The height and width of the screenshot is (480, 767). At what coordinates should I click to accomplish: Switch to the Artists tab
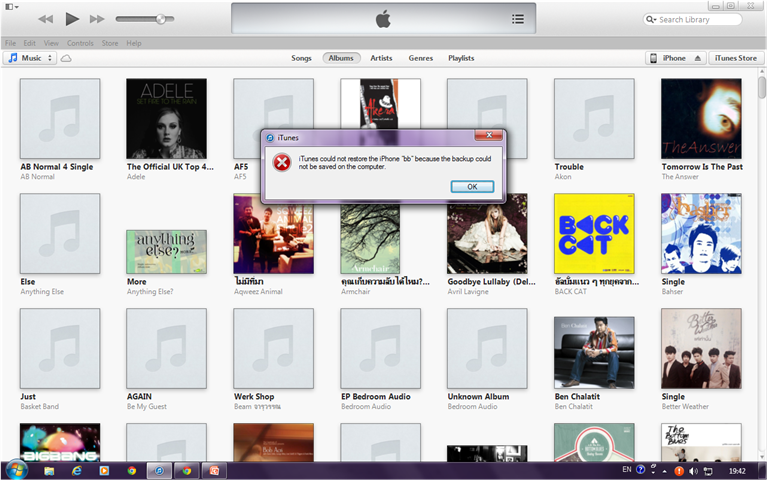pyautogui.click(x=381, y=58)
